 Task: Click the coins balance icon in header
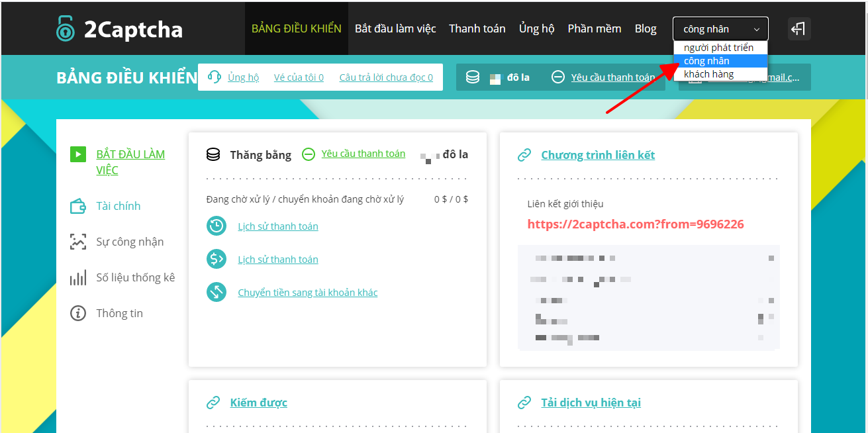tap(473, 77)
